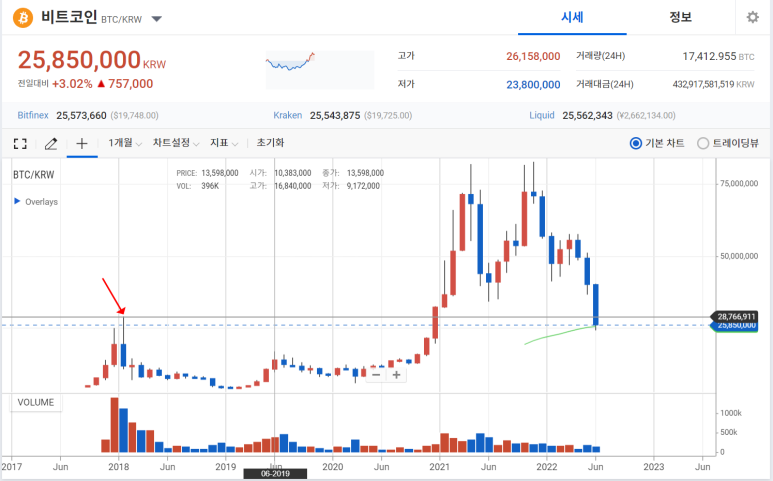Open the Kraken exchange link
The image size is (773, 481).
pyautogui.click(x=287, y=115)
